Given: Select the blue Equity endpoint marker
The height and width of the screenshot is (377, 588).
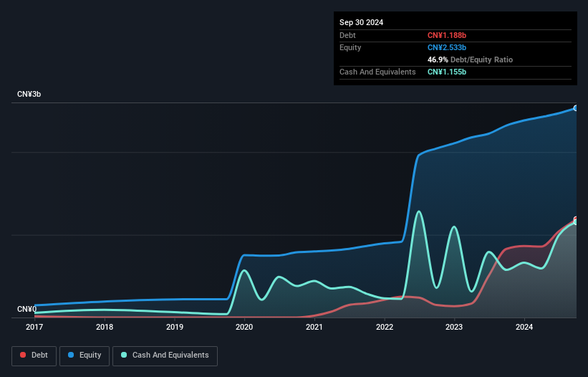Looking at the screenshot, I should pos(576,108).
